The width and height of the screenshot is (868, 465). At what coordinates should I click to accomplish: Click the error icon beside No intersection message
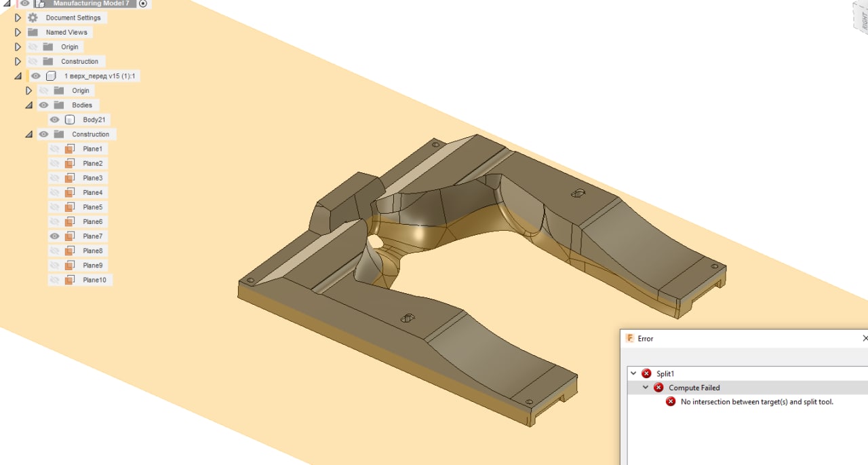coord(671,402)
